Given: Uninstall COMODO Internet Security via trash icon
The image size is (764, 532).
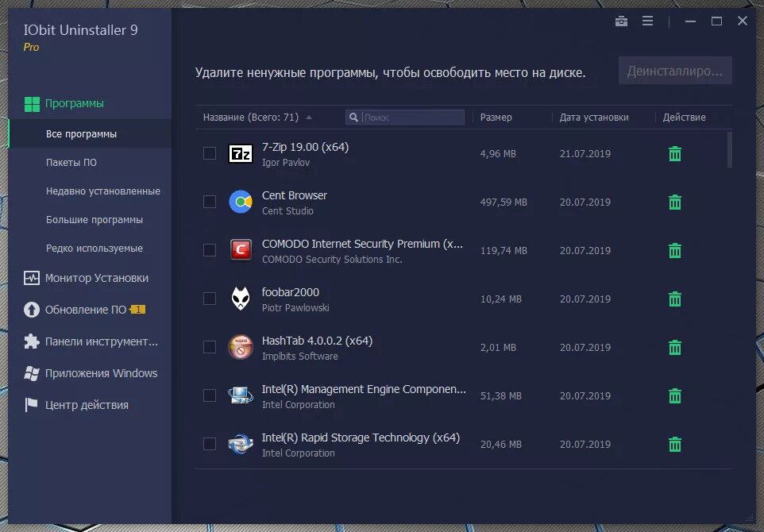Looking at the screenshot, I should (x=675, y=250).
